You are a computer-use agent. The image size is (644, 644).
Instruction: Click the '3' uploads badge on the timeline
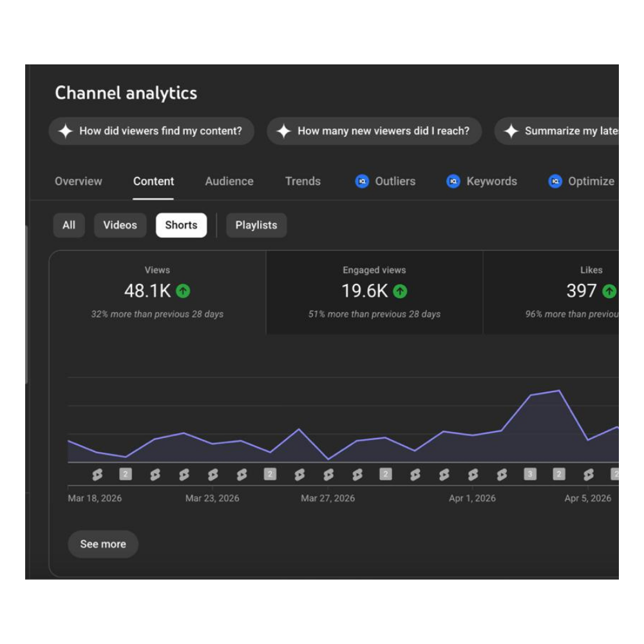pyautogui.click(x=530, y=474)
